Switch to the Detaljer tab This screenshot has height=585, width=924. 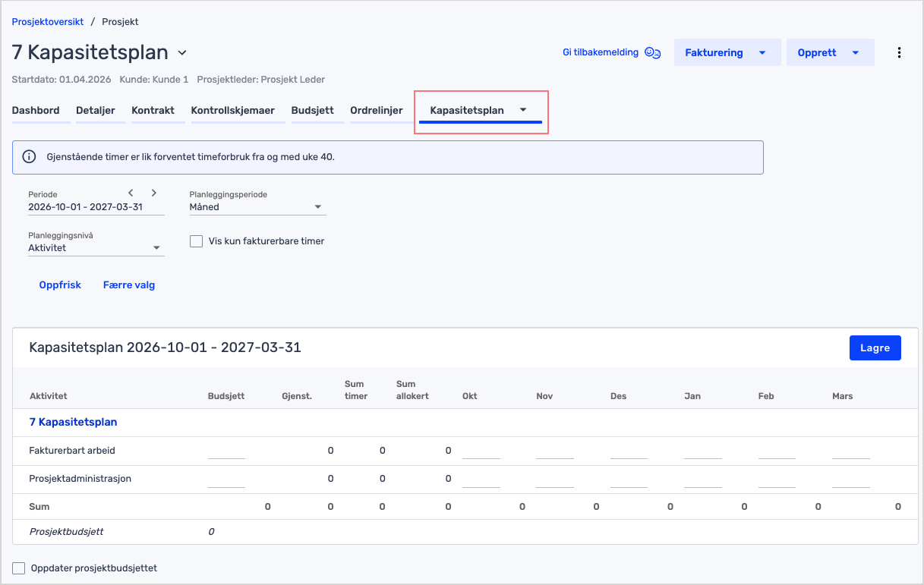[x=96, y=110]
